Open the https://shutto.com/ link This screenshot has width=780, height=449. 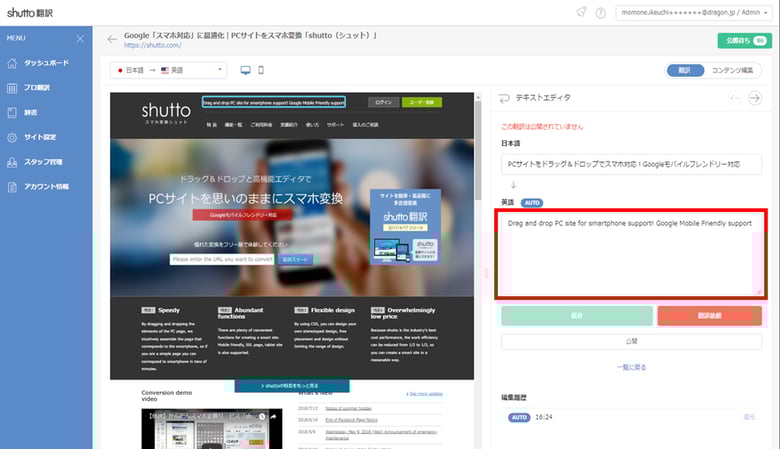[153, 45]
